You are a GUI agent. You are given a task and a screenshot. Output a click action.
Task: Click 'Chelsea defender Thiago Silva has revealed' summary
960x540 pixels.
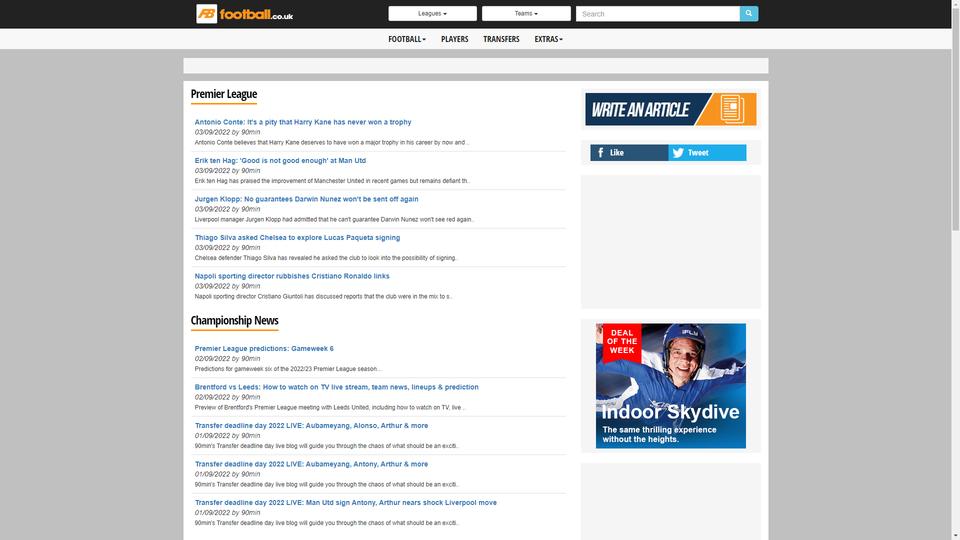coord(326,258)
